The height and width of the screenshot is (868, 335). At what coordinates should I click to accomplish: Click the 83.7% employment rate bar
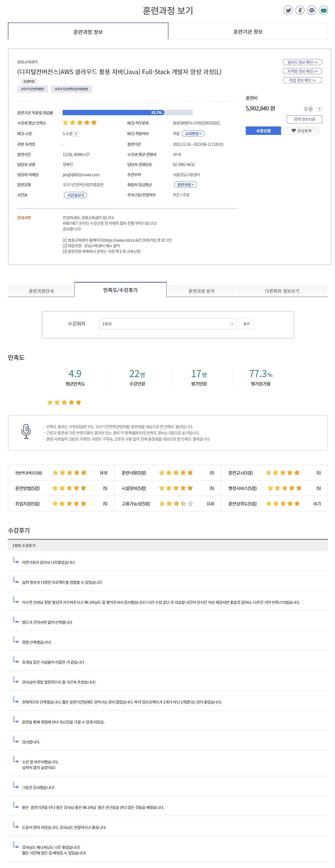127,113
